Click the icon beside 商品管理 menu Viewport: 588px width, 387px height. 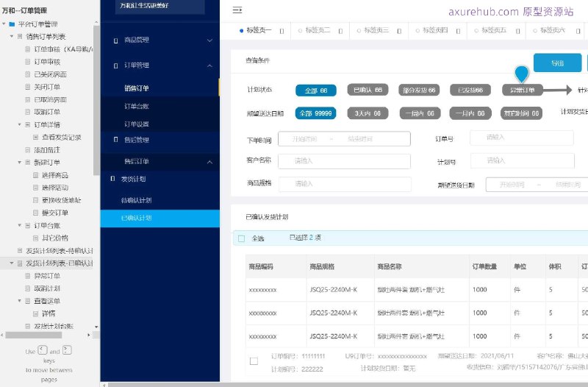[x=116, y=40]
